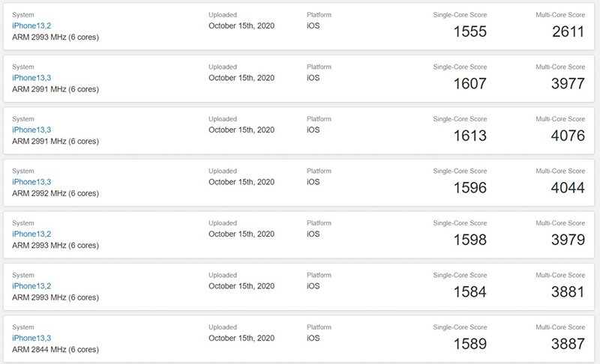Click the single-core score 1607
Screen dimensions: 600x364
(470, 84)
